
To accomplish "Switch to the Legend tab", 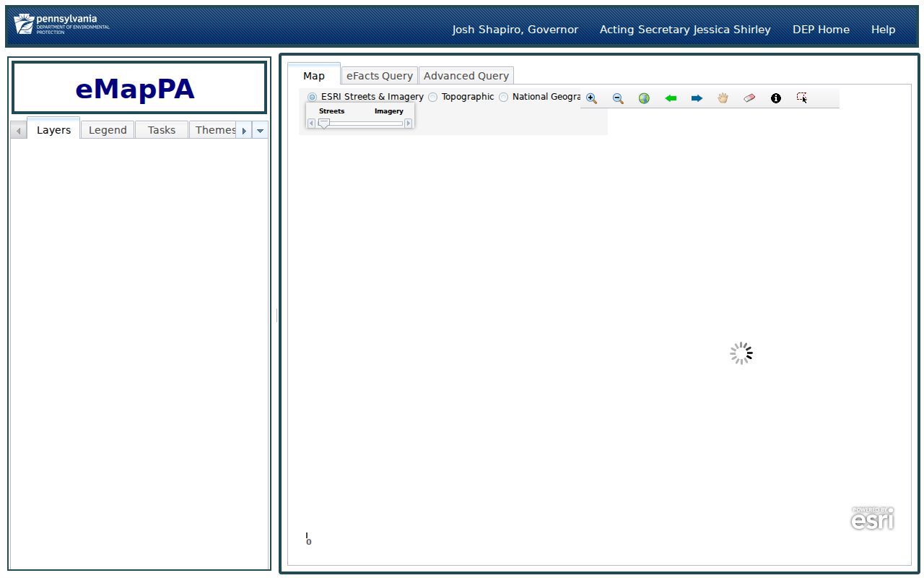I will [x=108, y=130].
